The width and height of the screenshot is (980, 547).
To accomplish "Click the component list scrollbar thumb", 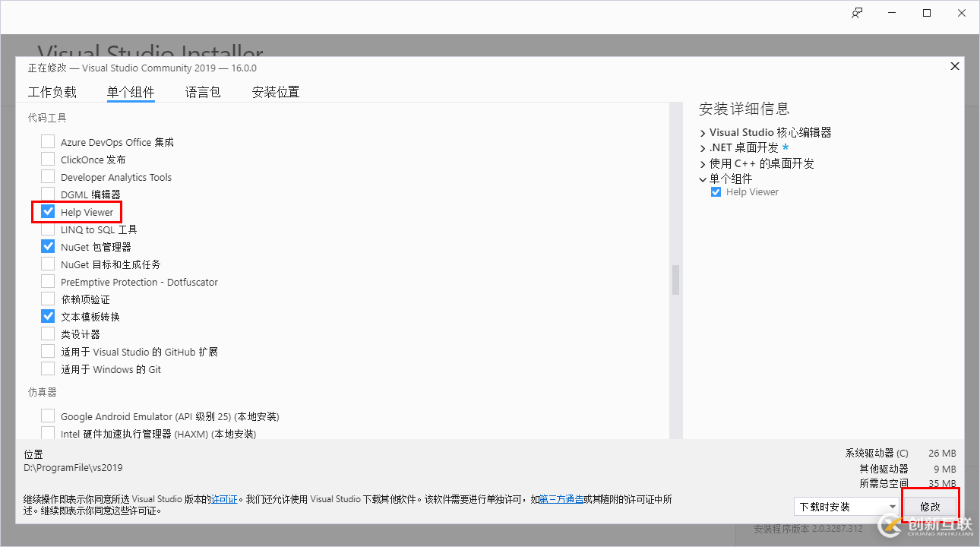I will pyautogui.click(x=675, y=280).
